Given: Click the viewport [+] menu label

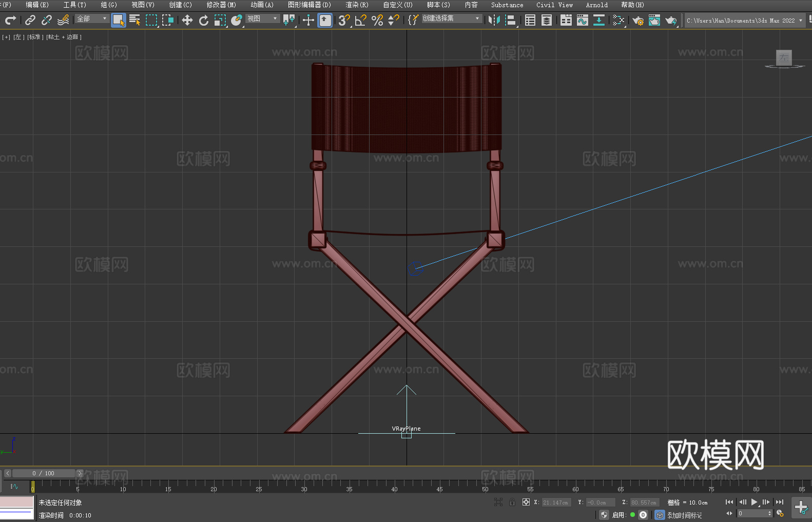Looking at the screenshot, I should 6,37.
